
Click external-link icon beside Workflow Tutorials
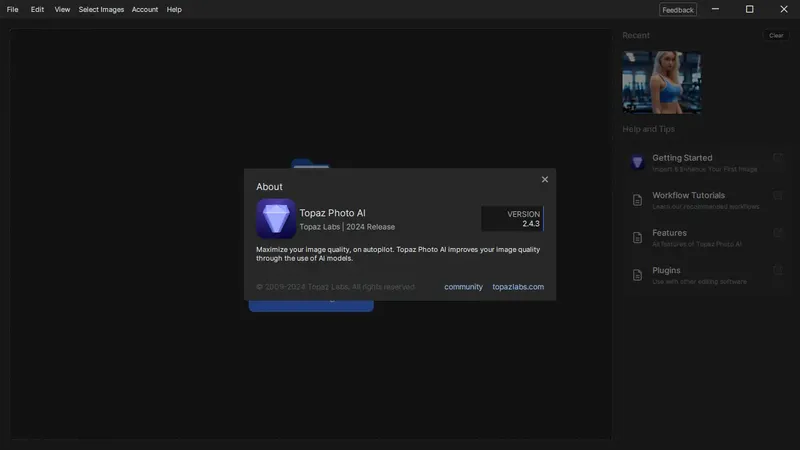tap(778, 195)
